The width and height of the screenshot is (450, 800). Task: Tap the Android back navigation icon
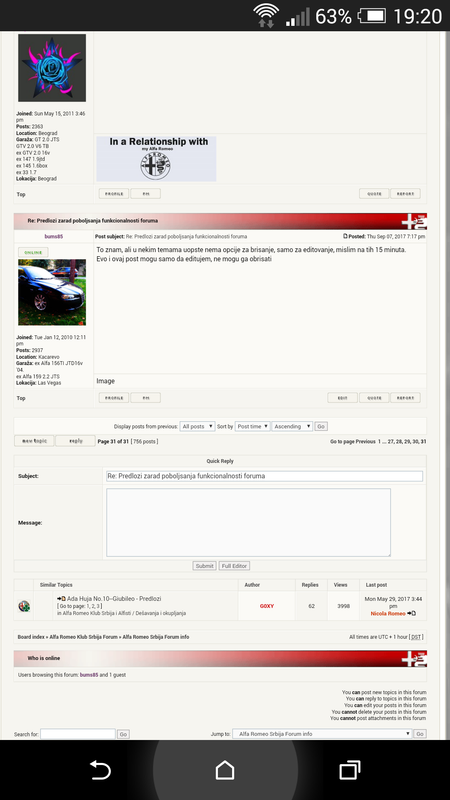click(x=100, y=770)
